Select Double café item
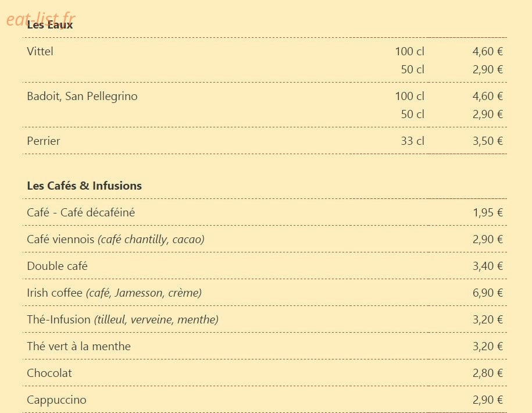532x413 pixels. [x=57, y=266]
